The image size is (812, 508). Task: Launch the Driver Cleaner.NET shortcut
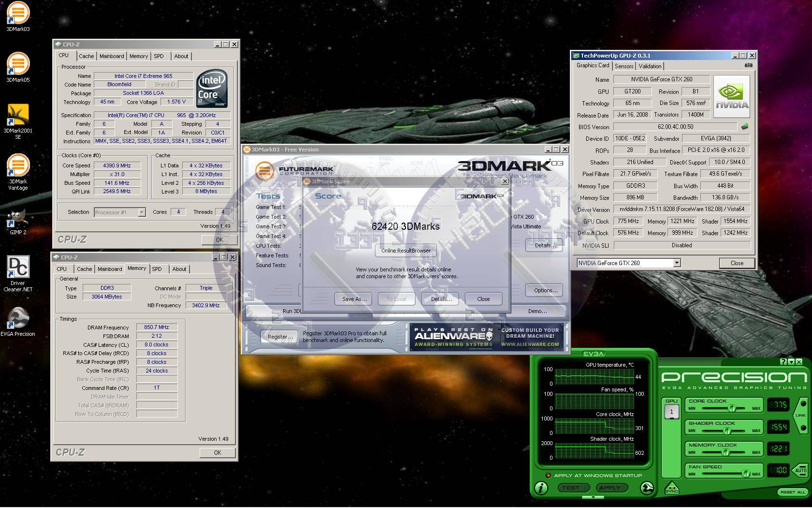18,273
